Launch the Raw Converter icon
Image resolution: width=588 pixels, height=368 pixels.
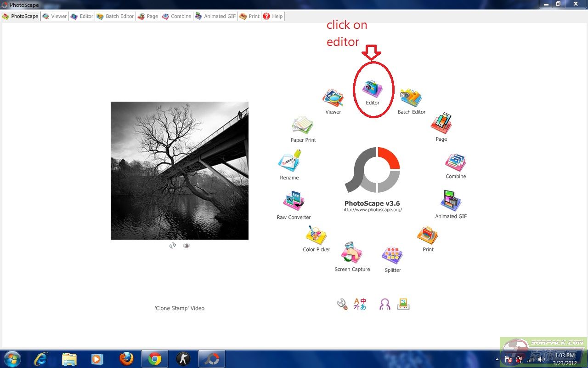coord(294,201)
